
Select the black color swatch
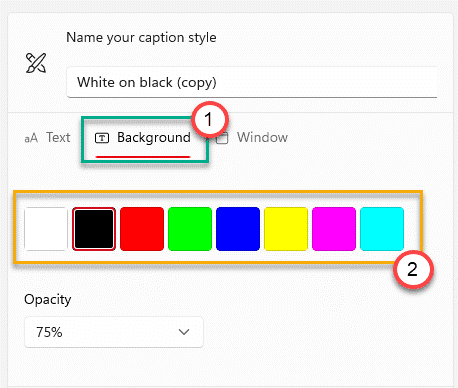[x=94, y=229]
